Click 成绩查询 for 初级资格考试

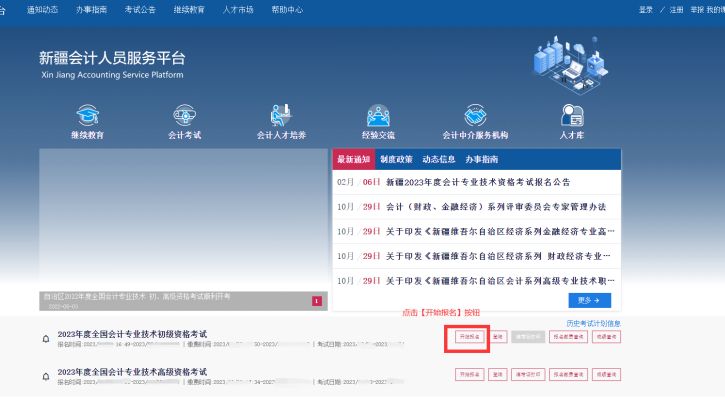click(x=606, y=337)
